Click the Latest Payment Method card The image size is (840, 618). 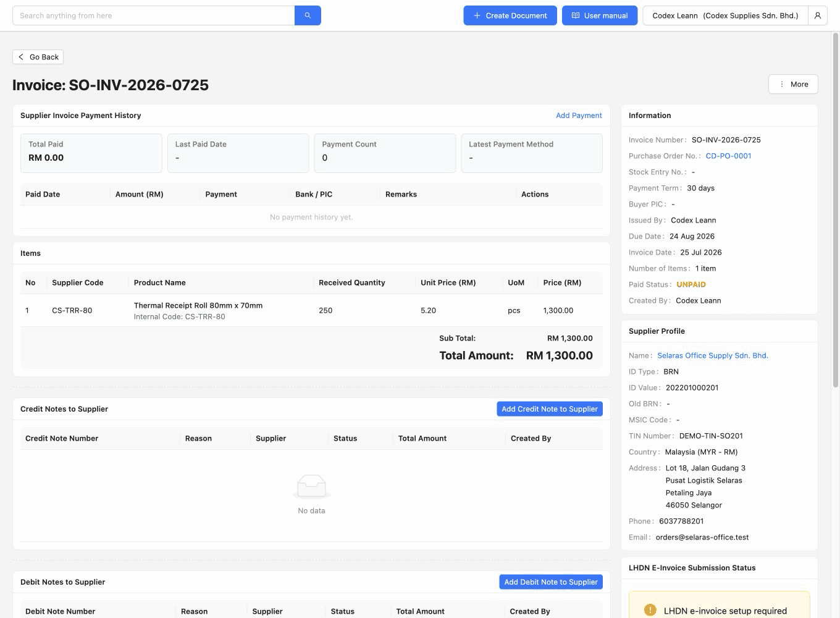pos(532,153)
